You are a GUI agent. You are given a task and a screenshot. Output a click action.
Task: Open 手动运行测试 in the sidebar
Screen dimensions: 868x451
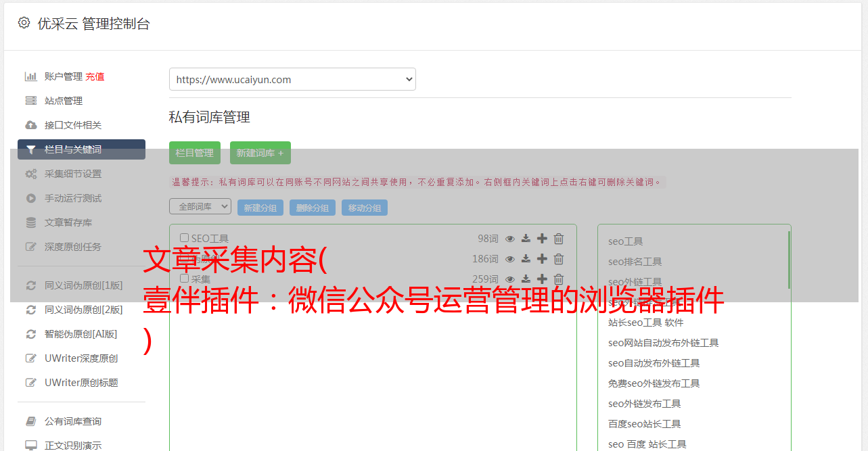[73, 198]
